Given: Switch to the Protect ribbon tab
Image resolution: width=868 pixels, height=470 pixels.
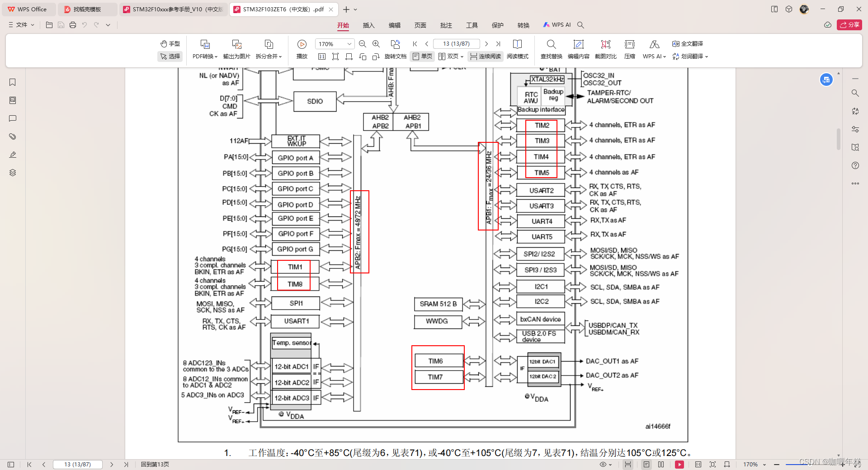Looking at the screenshot, I should pos(498,25).
